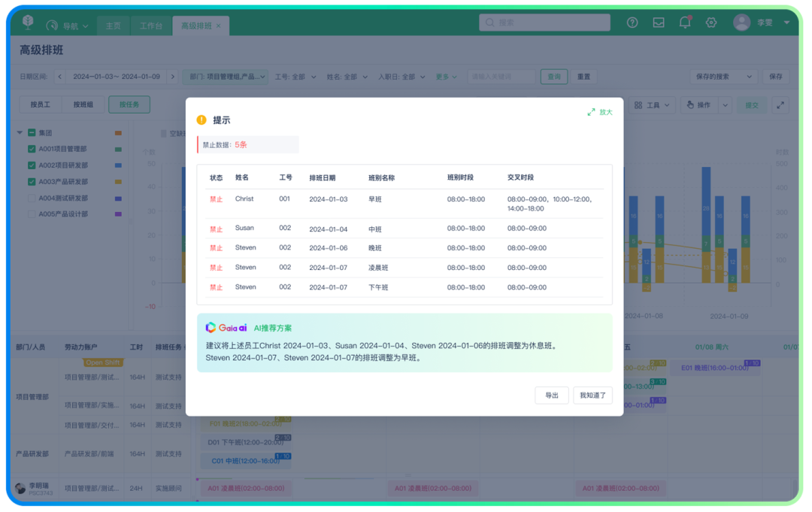Expand 更多 filters
812x512 pixels.
click(x=446, y=77)
